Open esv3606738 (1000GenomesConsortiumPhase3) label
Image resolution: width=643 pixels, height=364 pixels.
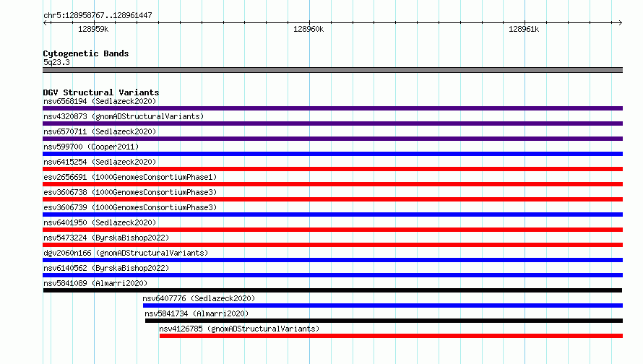tap(130, 192)
